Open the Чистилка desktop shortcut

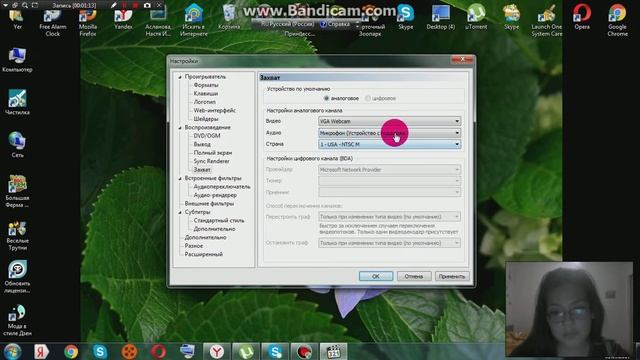tap(17, 102)
